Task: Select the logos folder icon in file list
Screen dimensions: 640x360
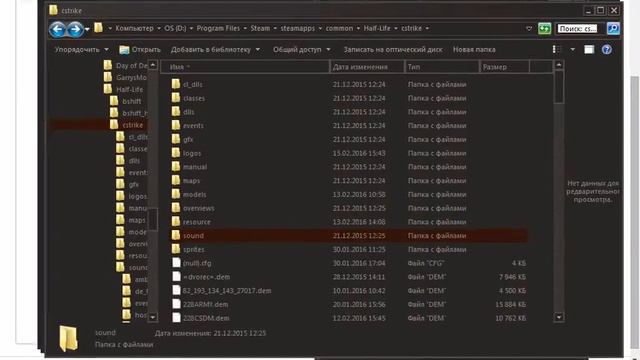Action: pos(176,153)
